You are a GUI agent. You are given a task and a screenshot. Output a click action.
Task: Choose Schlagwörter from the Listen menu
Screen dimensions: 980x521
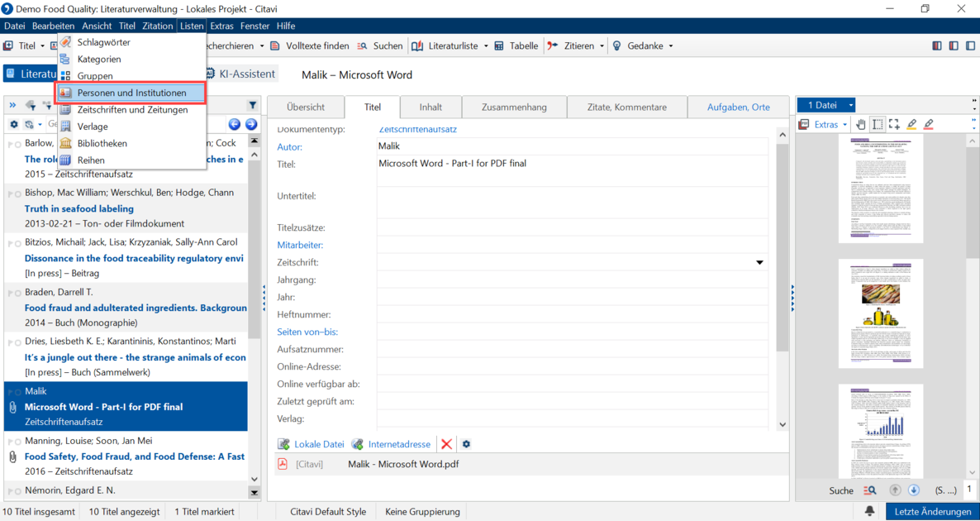pyautogui.click(x=132, y=42)
